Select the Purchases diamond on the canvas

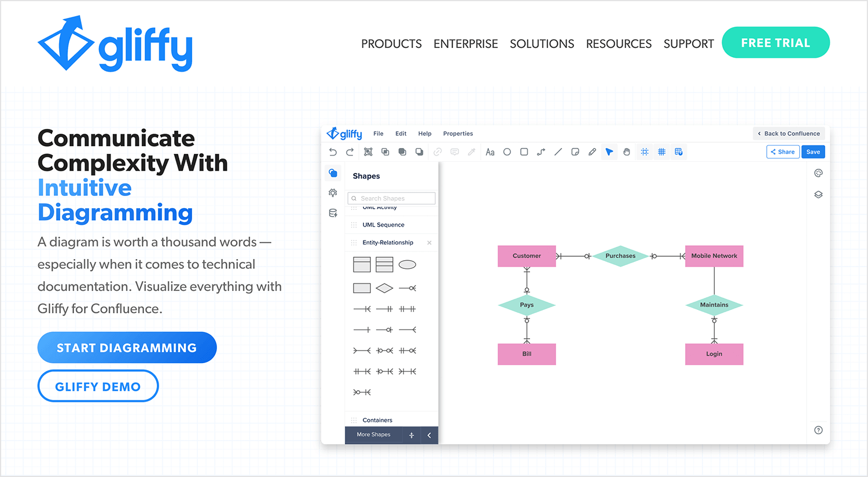click(620, 256)
